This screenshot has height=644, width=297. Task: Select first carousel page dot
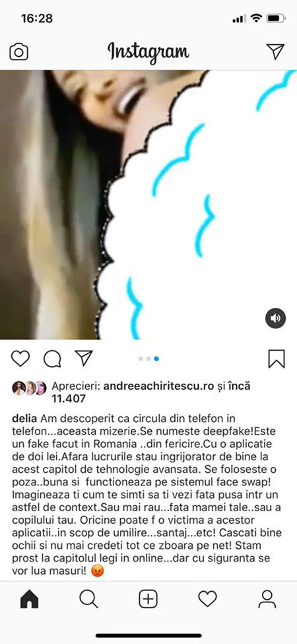tap(141, 359)
